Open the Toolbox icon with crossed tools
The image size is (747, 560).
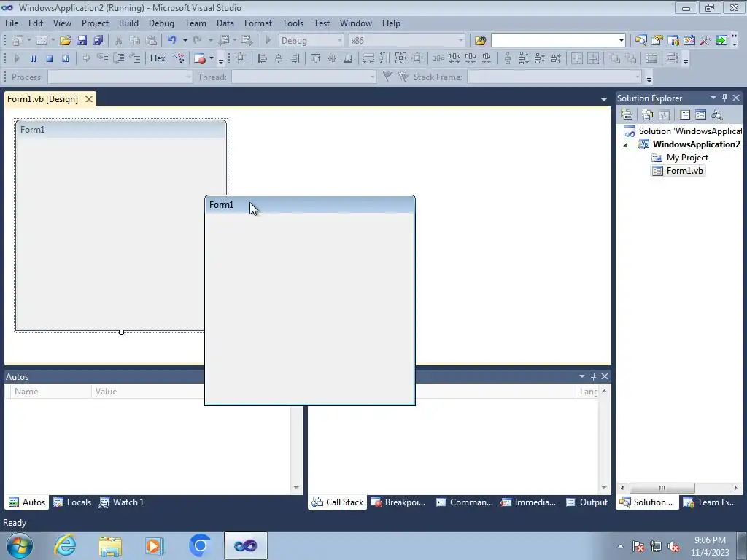(x=705, y=41)
